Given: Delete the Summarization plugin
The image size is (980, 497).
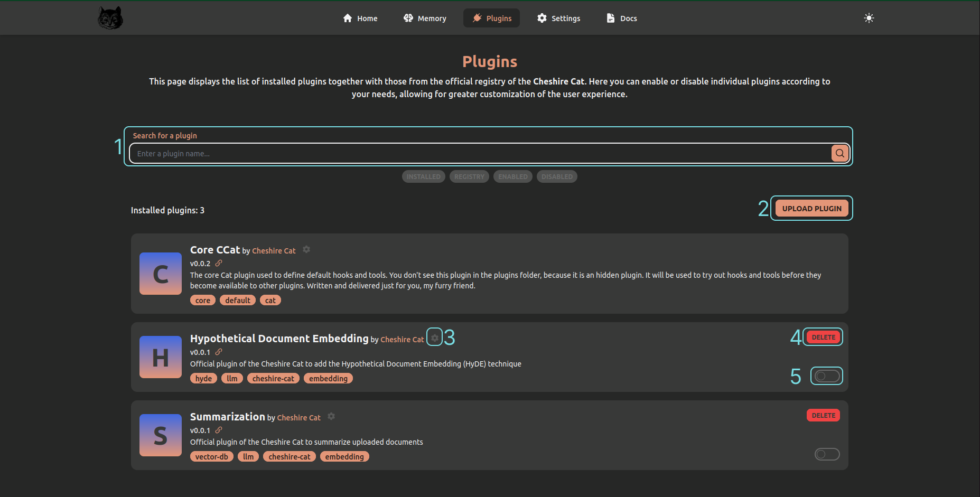Looking at the screenshot, I should tap(823, 416).
